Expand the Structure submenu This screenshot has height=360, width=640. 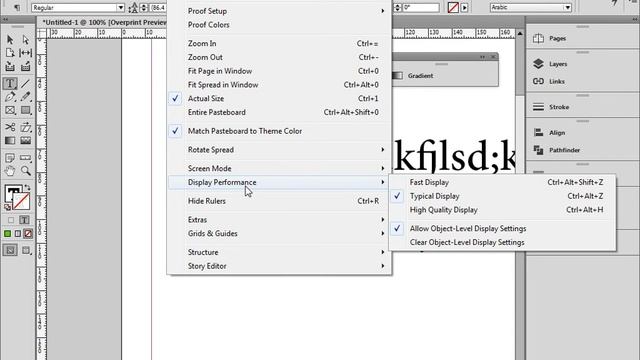[x=279, y=252]
